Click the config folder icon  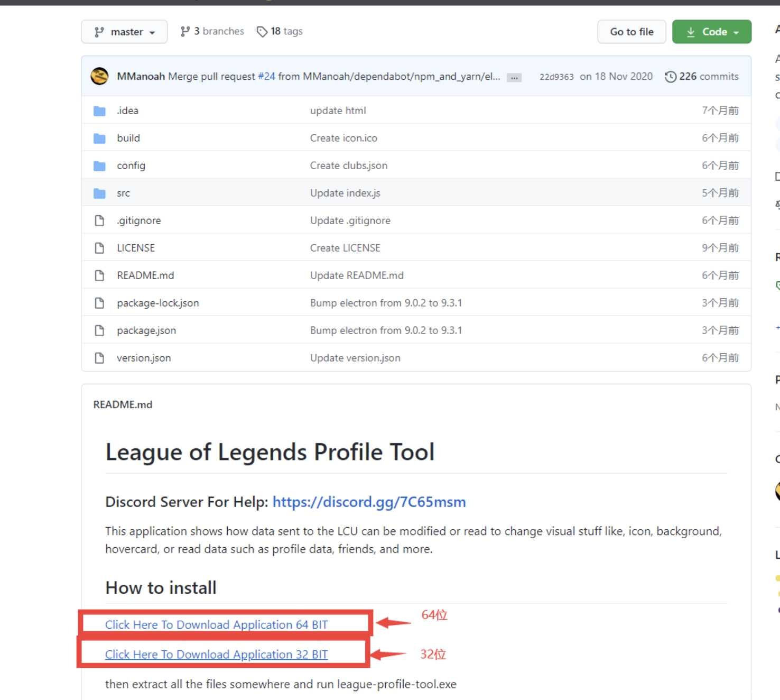pyautogui.click(x=99, y=165)
